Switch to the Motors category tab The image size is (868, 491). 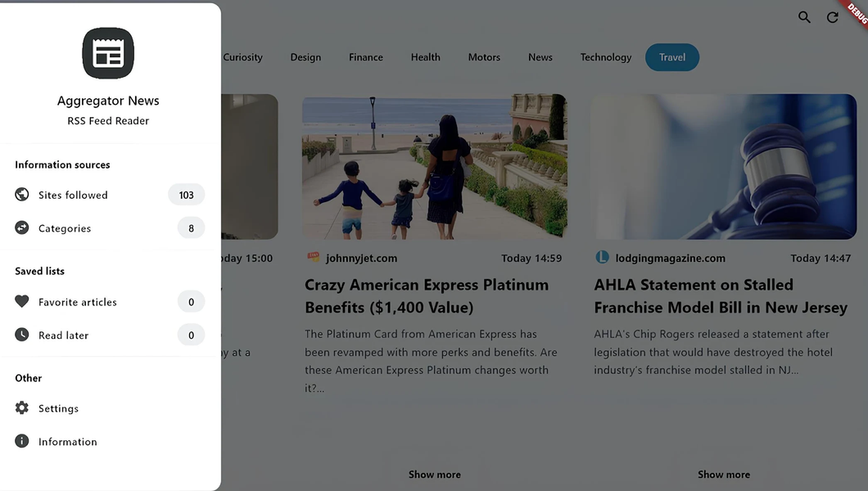pyautogui.click(x=484, y=57)
